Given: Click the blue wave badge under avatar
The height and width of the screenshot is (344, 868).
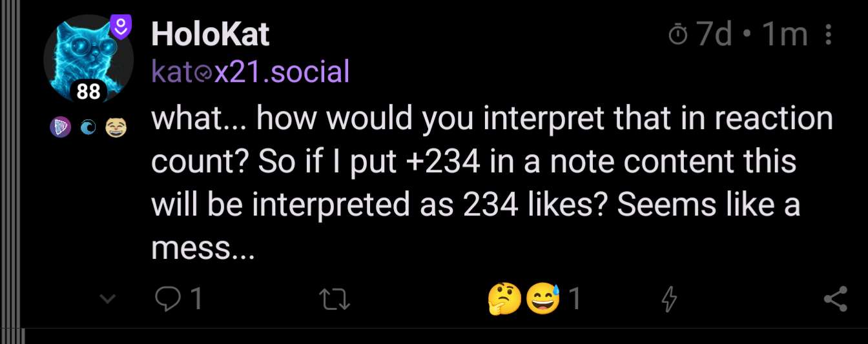Looking at the screenshot, I should (x=87, y=128).
